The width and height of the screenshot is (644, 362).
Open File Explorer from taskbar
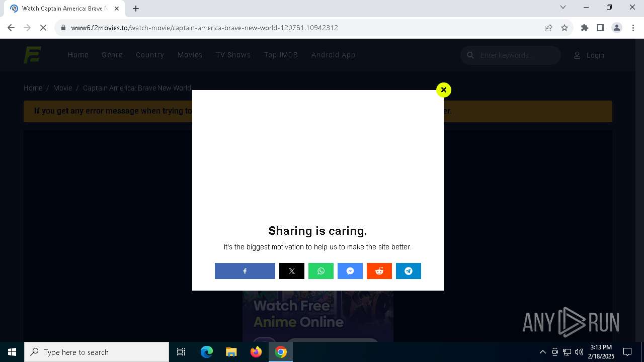point(231,352)
